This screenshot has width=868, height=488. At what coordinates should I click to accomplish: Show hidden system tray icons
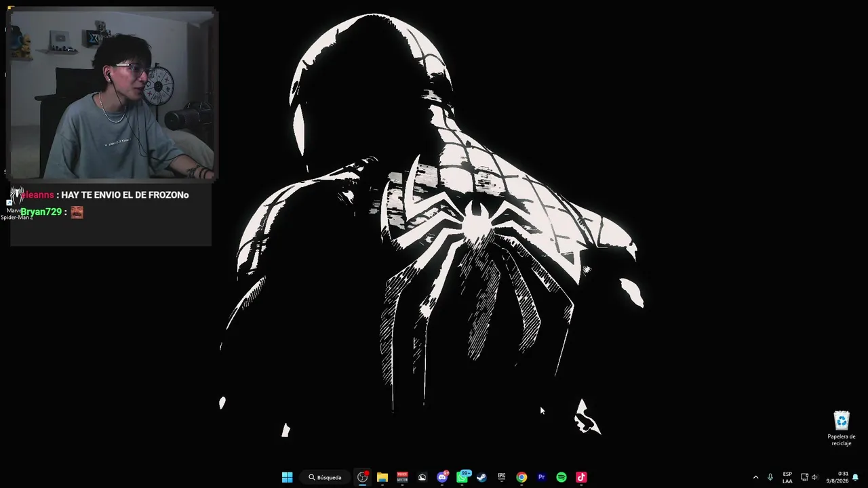pyautogui.click(x=755, y=477)
